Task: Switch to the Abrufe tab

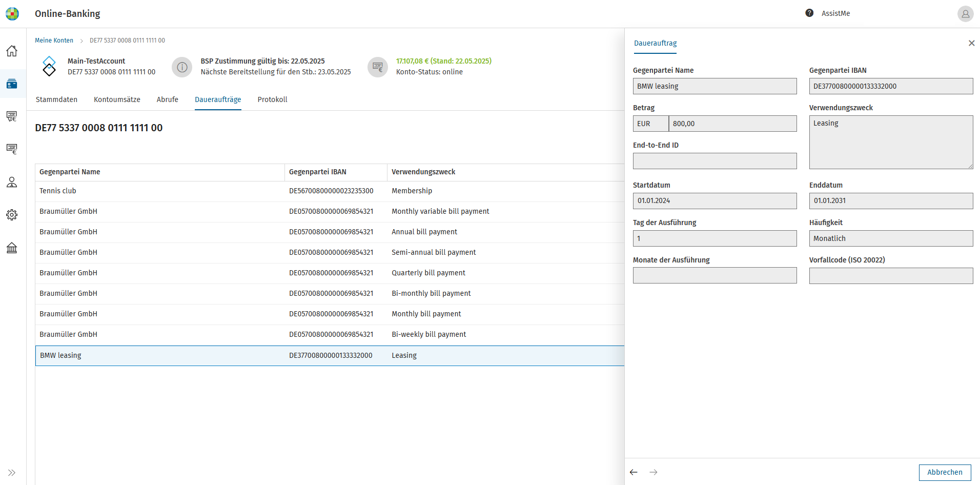Action: coord(168,99)
